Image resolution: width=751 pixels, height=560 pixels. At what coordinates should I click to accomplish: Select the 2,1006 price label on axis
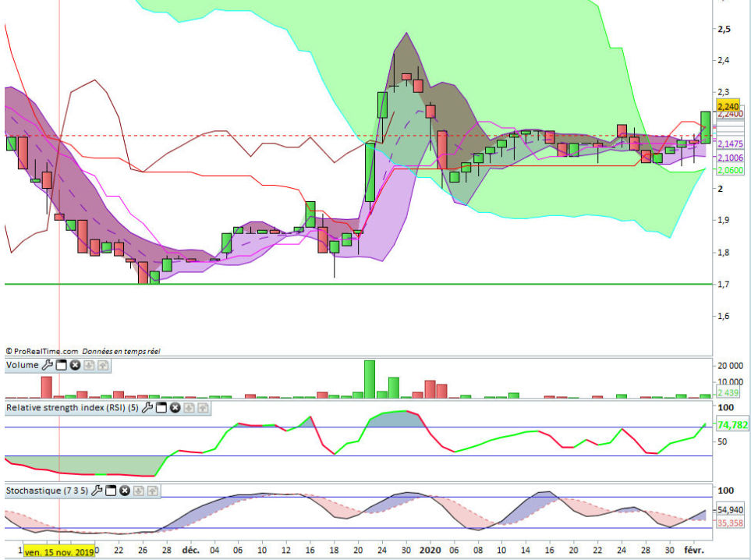731,158
